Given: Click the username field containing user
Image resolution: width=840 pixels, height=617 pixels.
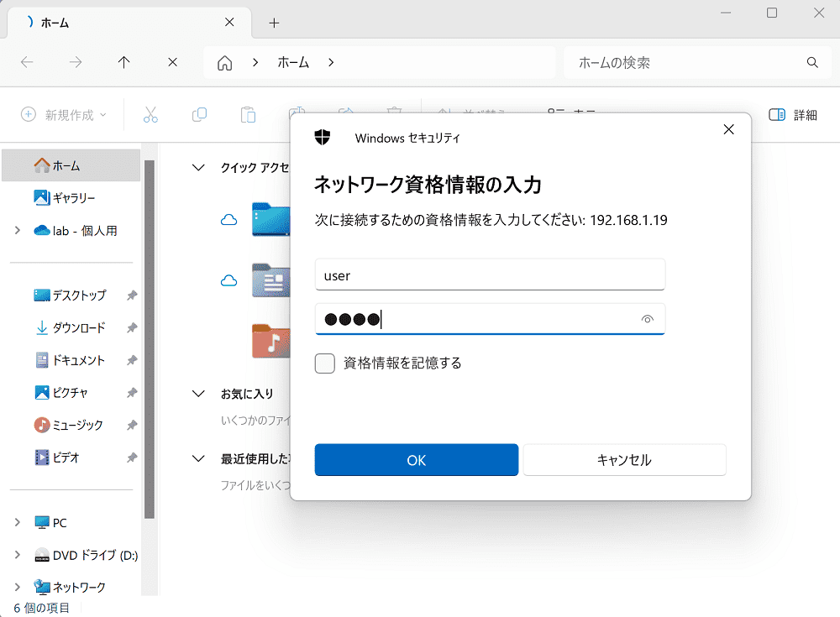Looking at the screenshot, I should click(490, 275).
